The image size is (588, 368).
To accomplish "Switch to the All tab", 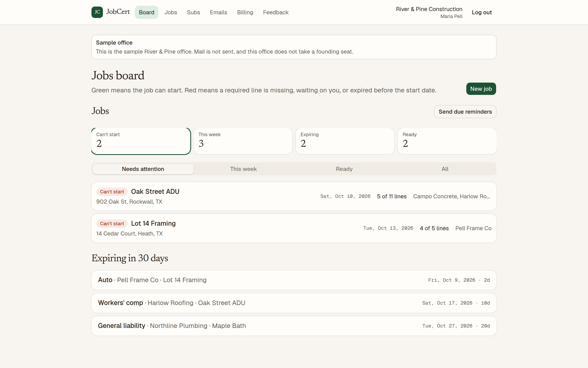I will 445,169.
